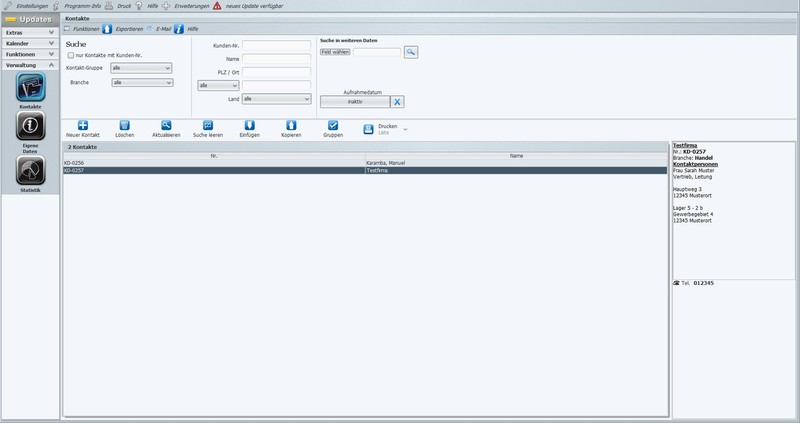Collapse the Verwaltung sidebar section

[x=31, y=65]
